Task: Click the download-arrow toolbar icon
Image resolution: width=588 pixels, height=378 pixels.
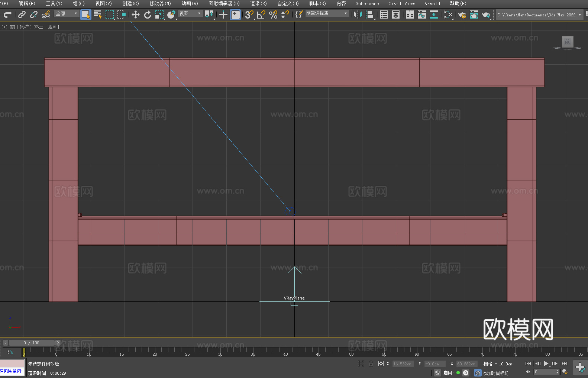Action: (x=434, y=14)
